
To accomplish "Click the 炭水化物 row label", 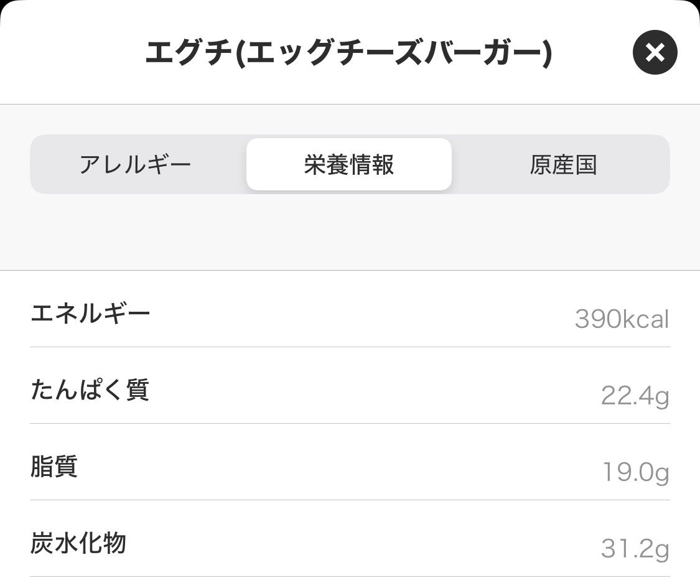I will click(x=78, y=543).
